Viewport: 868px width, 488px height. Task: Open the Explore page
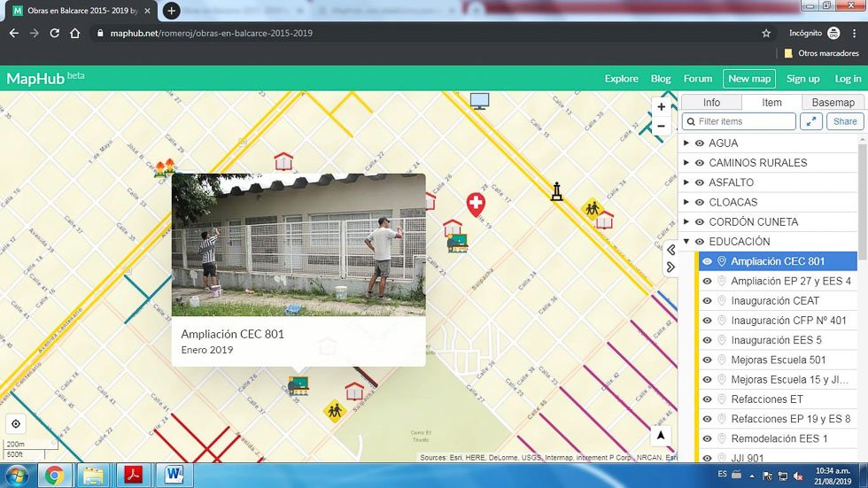tap(621, 79)
